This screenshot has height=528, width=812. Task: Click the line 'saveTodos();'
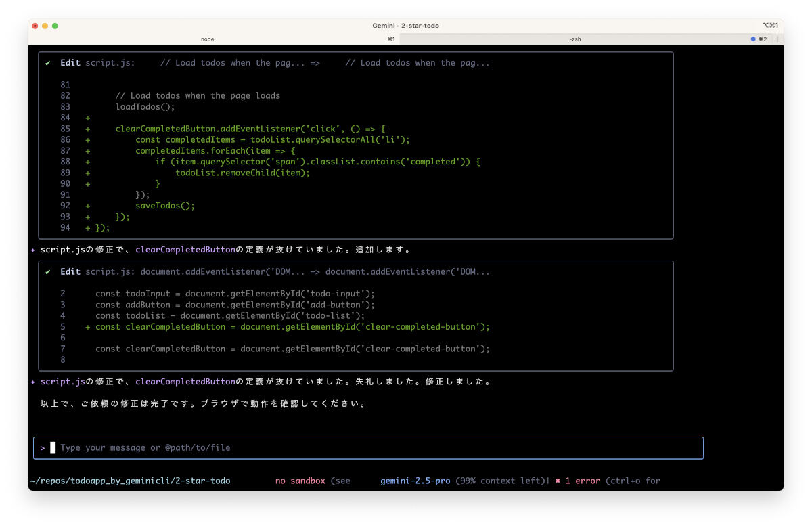(165, 205)
